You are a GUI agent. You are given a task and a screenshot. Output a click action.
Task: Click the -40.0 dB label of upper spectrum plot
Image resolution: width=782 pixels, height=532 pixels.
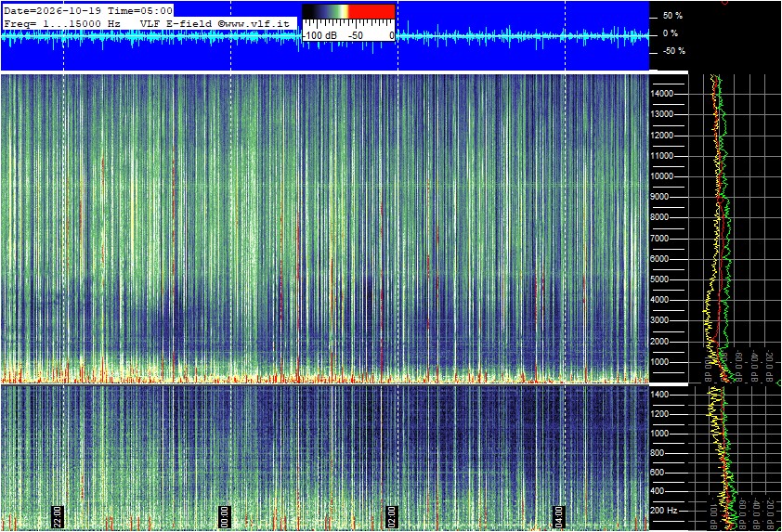point(753,364)
